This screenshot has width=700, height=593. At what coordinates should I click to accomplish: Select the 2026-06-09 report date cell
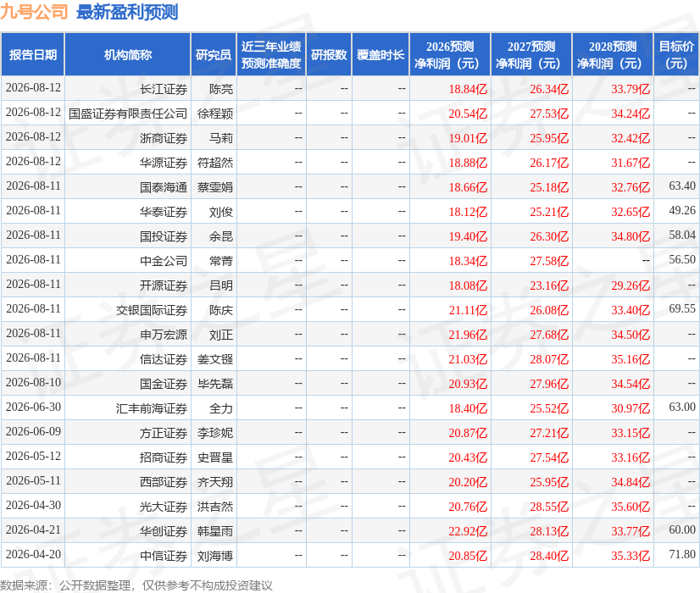coord(34,431)
